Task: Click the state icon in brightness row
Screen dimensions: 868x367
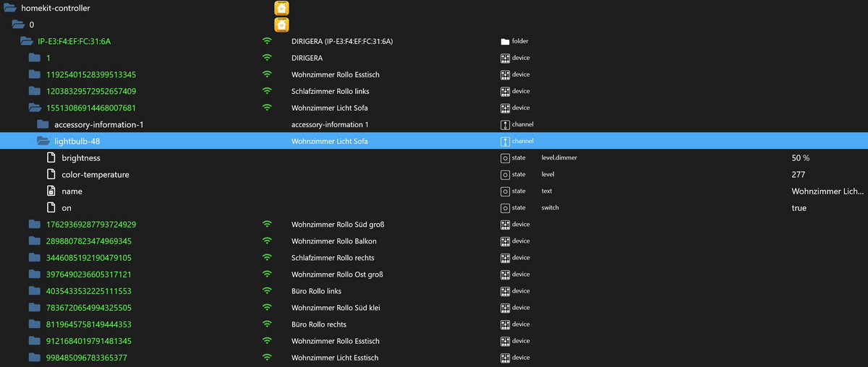Action: [506, 158]
